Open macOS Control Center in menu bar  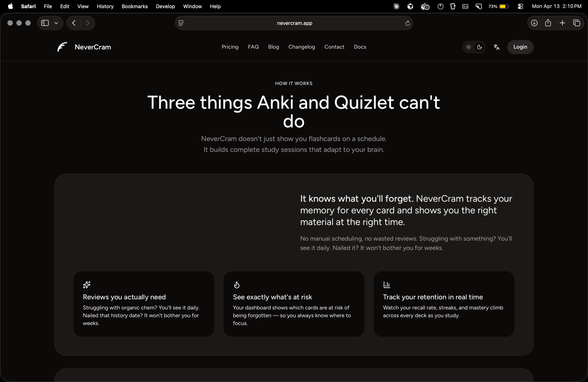tap(520, 6)
